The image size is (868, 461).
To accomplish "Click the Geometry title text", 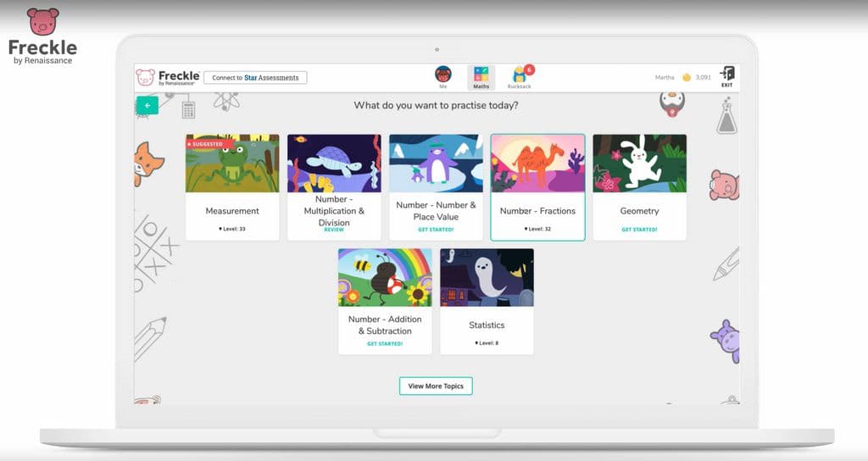I will click(639, 211).
